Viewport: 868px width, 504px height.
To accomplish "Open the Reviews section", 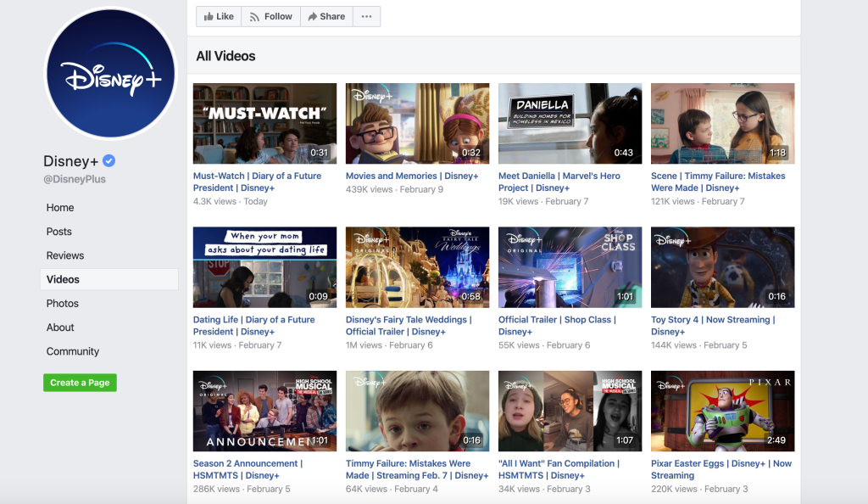I will click(65, 255).
